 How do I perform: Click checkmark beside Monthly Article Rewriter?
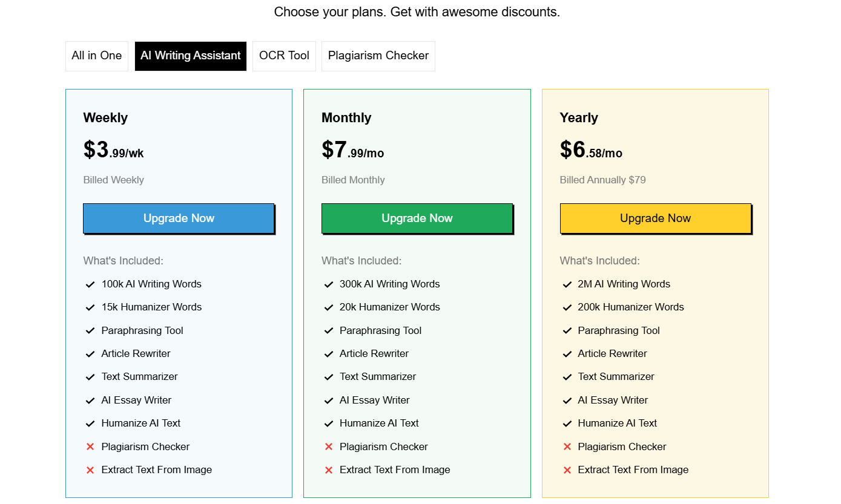[329, 354]
